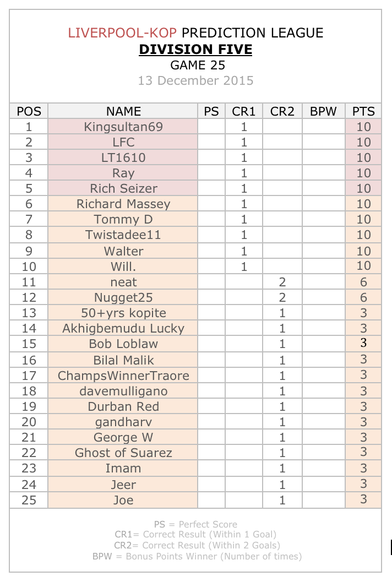This screenshot has width=392, height=587.
Task: Select the Ghost of Suarez name cell
Action: (123, 453)
